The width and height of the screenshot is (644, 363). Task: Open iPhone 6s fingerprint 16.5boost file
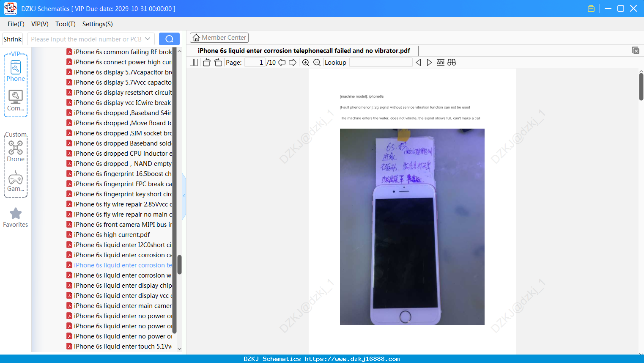point(119,174)
